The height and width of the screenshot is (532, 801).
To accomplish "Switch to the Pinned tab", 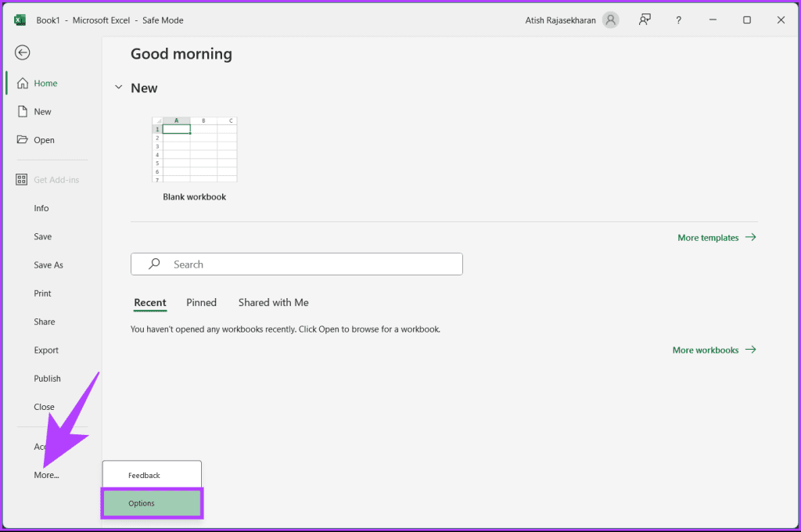I will click(201, 303).
